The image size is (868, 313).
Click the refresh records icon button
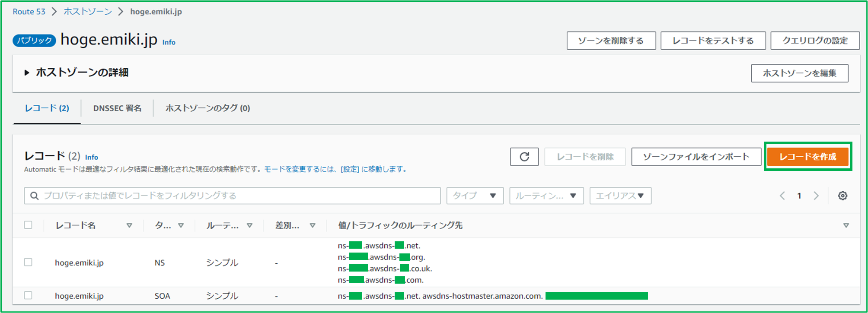click(524, 157)
